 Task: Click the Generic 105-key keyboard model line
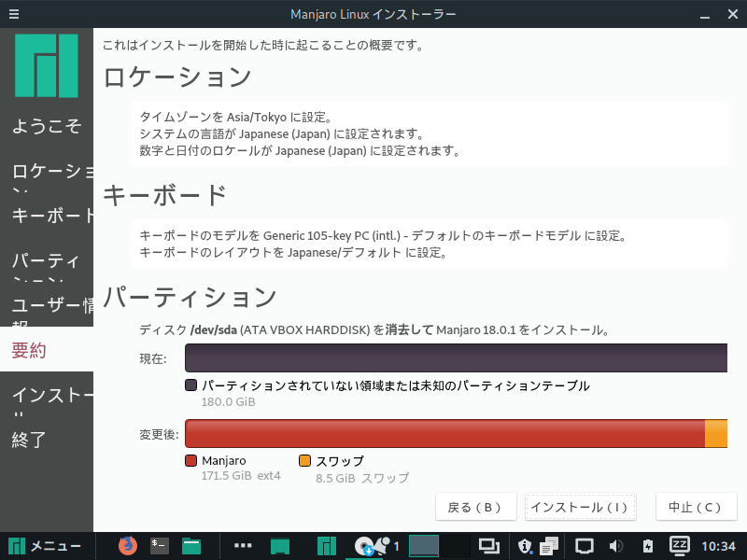tap(383, 235)
